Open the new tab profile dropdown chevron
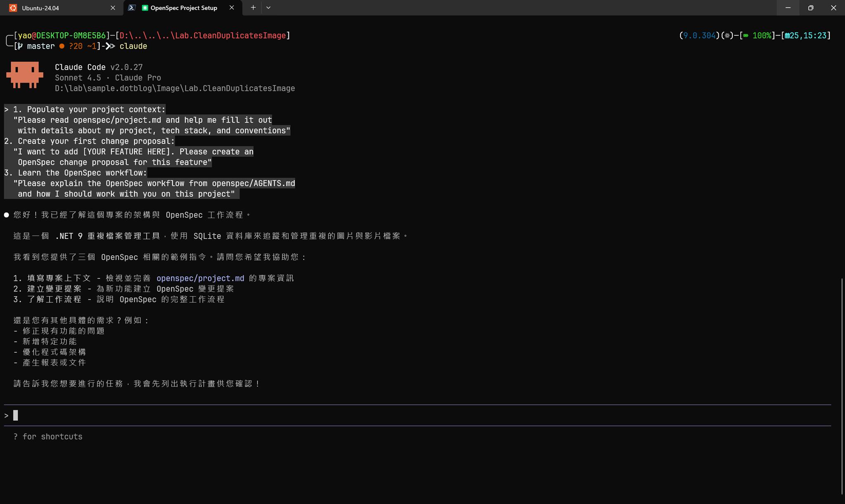Screen dimensions: 845x504 point(268,7)
